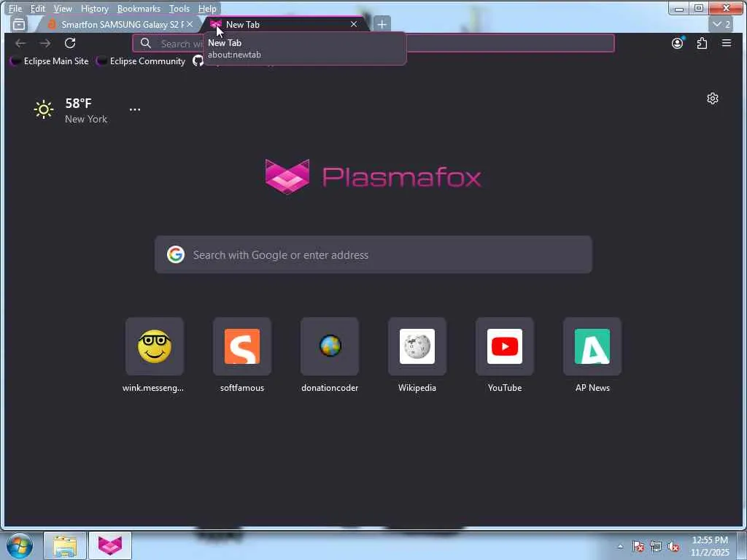This screenshot has height=560, width=747.
Task: Open the extensions puzzle icon
Action: click(x=702, y=43)
